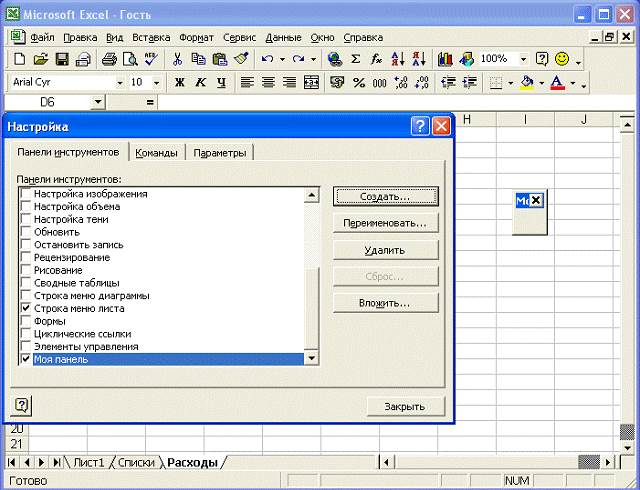Toggle bold Ж formatting

coord(179,83)
